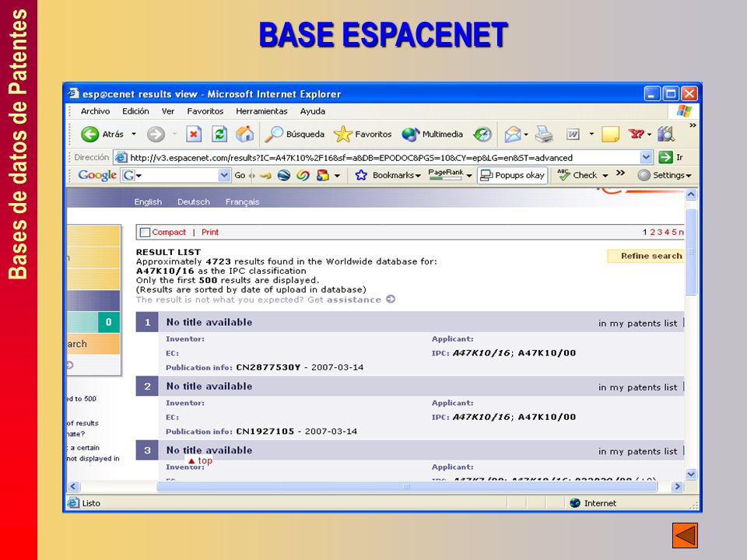Open the research books icon
The width and height of the screenshot is (747, 560).
[x=666, y=135]
